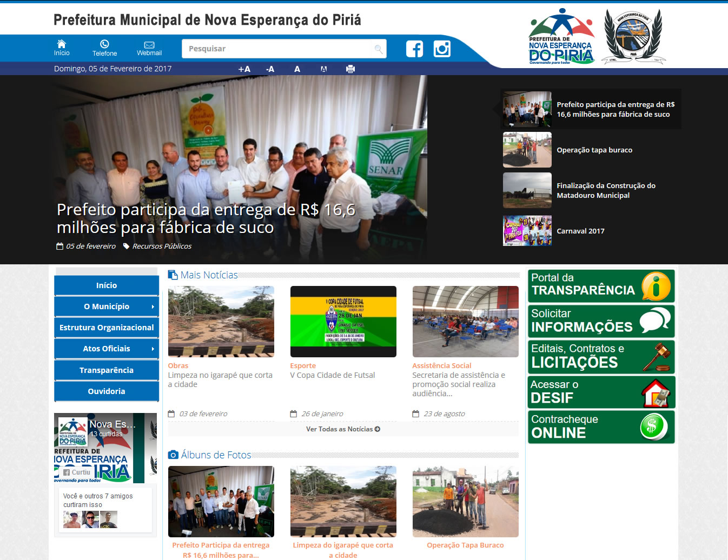Click the calendar icon beside 03 de fevereiro
This screenshot has height=560, width=728.
pos(171,414)
